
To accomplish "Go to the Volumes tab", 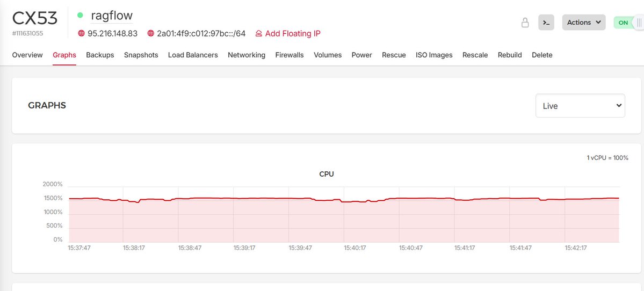I will 328,55.
